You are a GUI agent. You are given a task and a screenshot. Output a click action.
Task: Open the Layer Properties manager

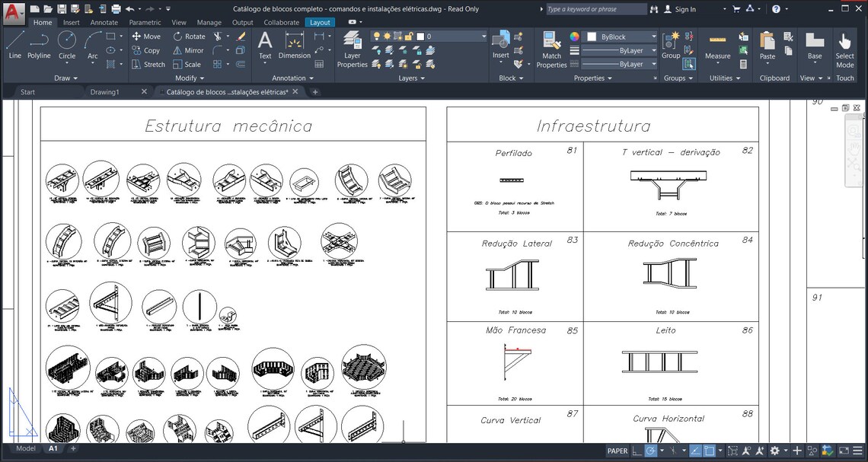pos(353,49)
